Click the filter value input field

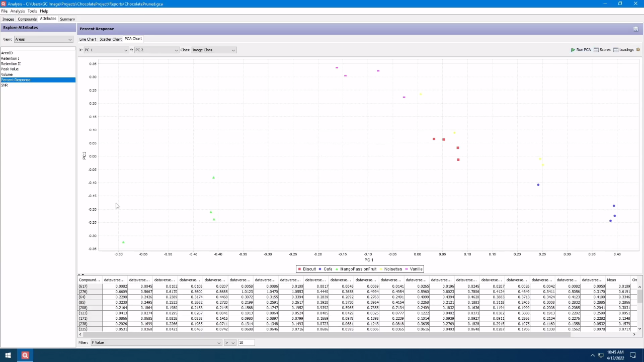pos(246,342)
